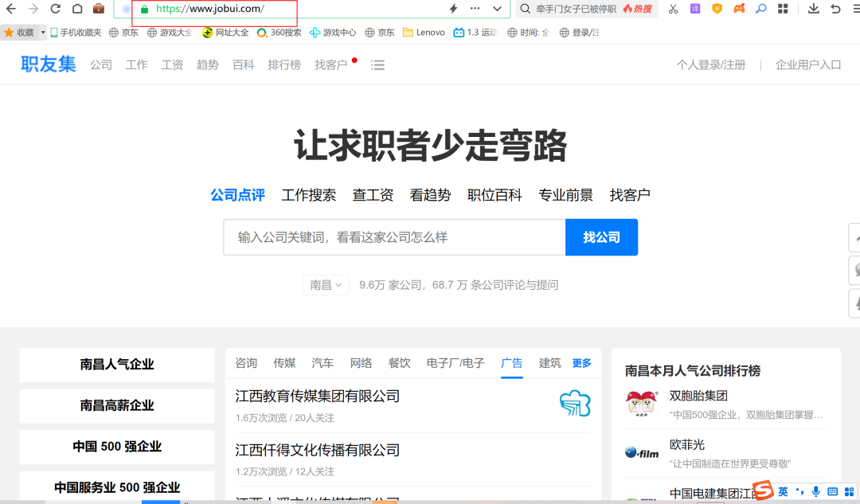Click the 找公司 search button
This screenshot has height=504, width=860.
601,236
